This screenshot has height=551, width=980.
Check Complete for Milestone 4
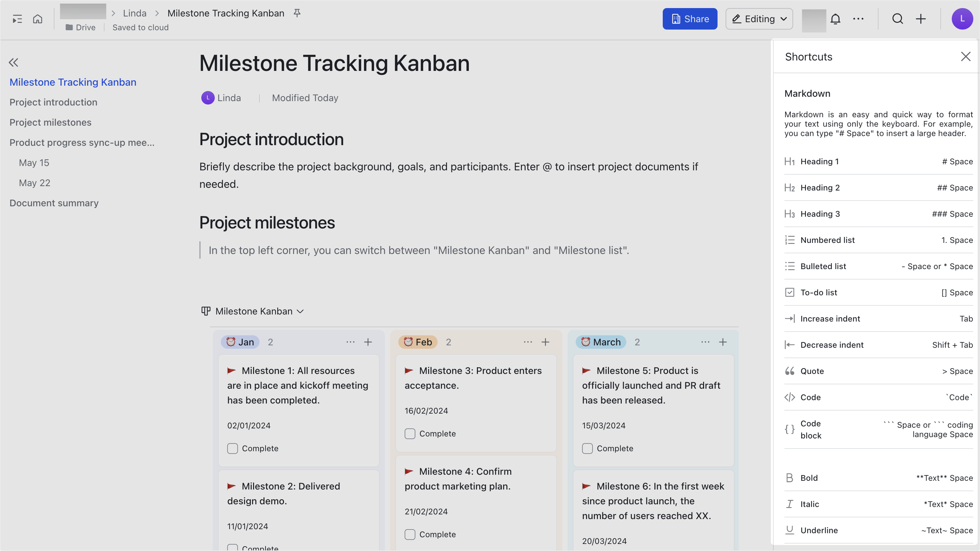click(x=410, y=534)
